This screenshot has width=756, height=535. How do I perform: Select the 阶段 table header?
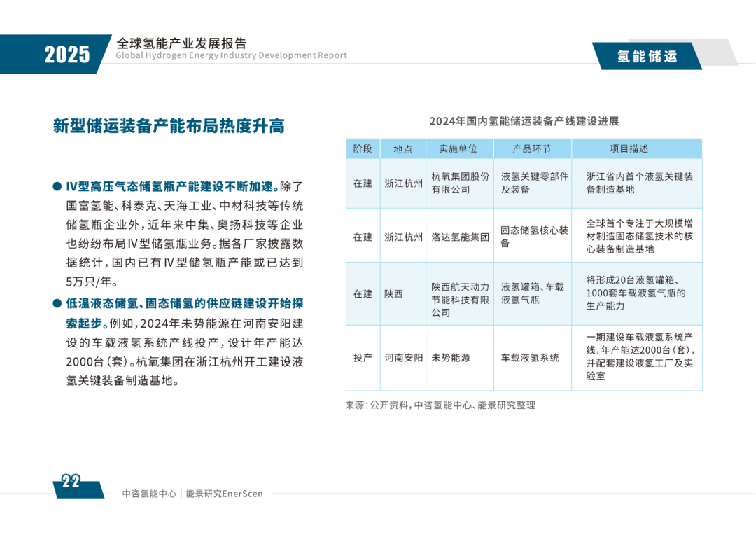pyautogui.click(x=363, y=148)
